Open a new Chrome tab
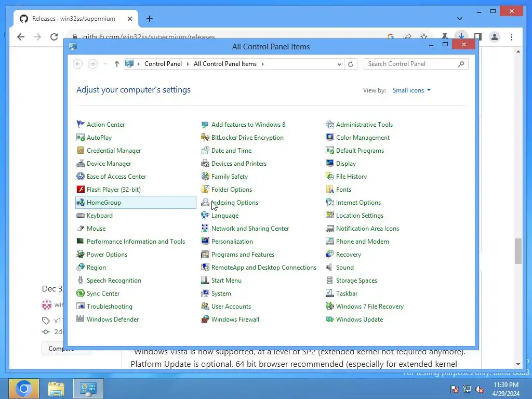The image size is (532, 399). point(149,19)
